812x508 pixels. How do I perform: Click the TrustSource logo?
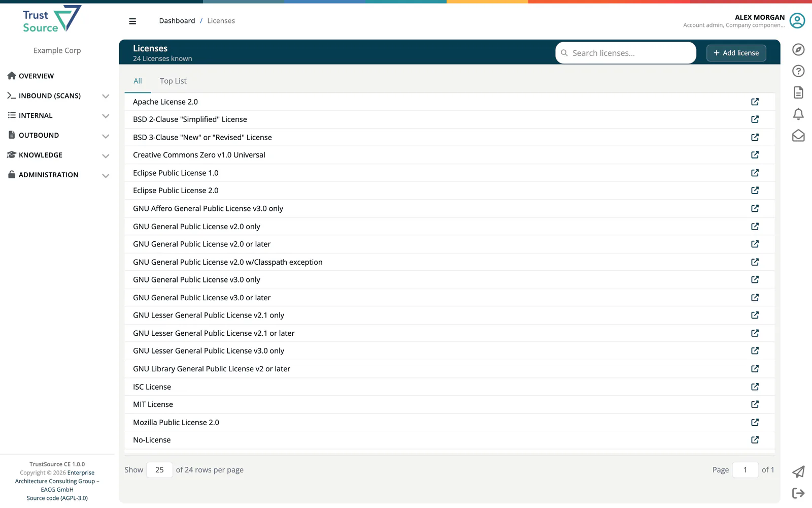pos(52,19)
